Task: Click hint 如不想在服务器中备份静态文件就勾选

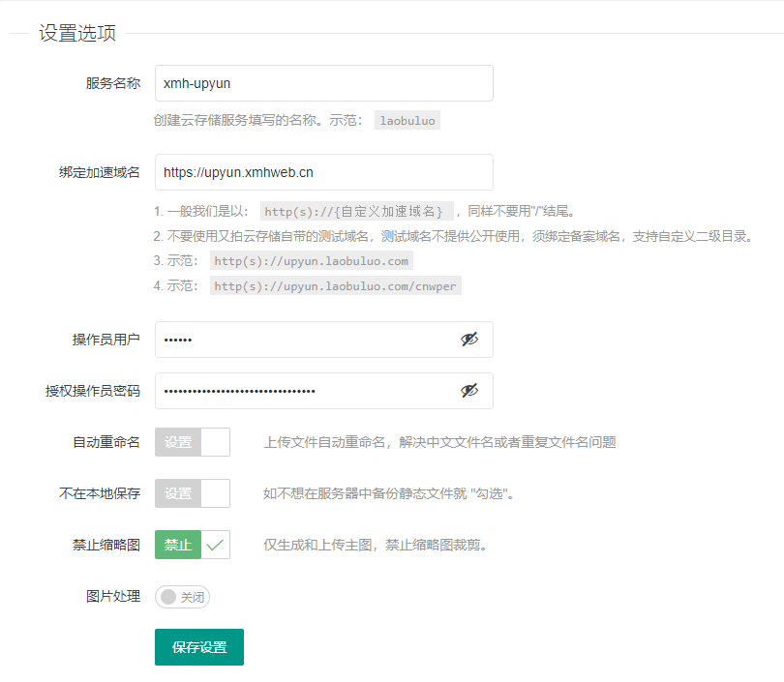Action: tap(388, 493)
